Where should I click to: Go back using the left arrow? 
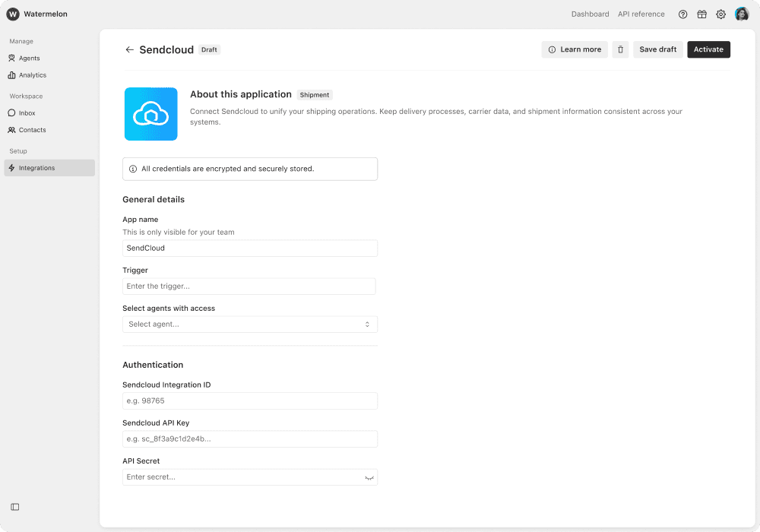[x=129, y=49]
